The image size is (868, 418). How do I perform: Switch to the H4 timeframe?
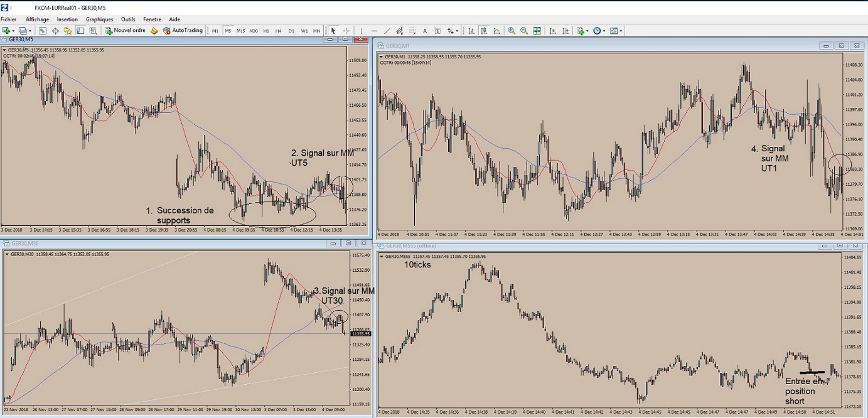click(279, 31)
